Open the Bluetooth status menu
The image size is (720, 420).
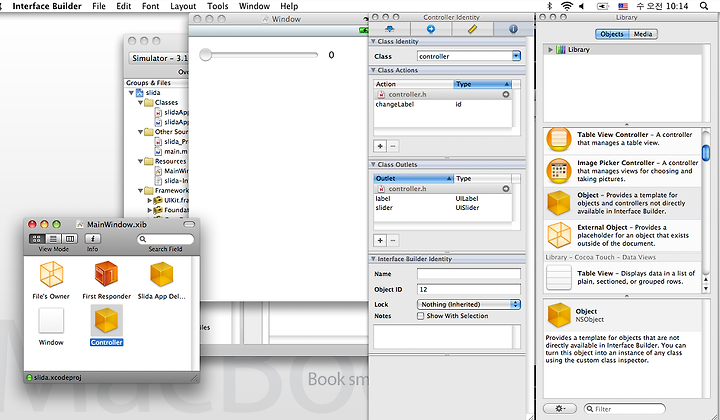point(550,6)
